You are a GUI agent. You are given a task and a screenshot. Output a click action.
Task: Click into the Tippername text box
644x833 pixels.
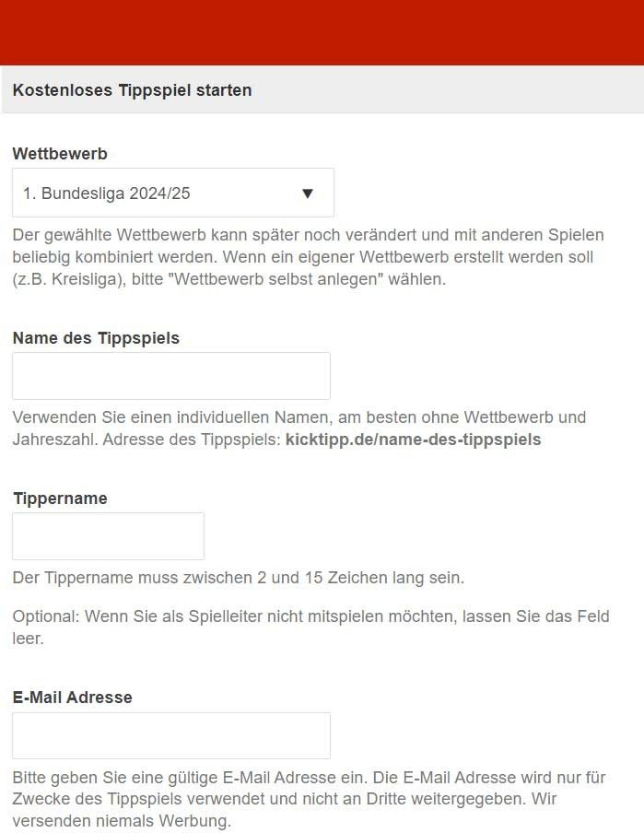point(108,536)
